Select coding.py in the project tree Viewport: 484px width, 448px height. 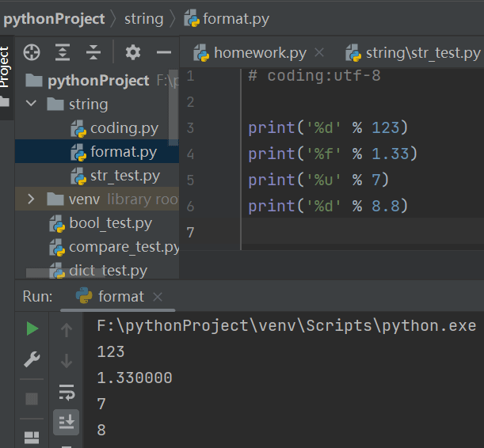(x=124, y=128)
